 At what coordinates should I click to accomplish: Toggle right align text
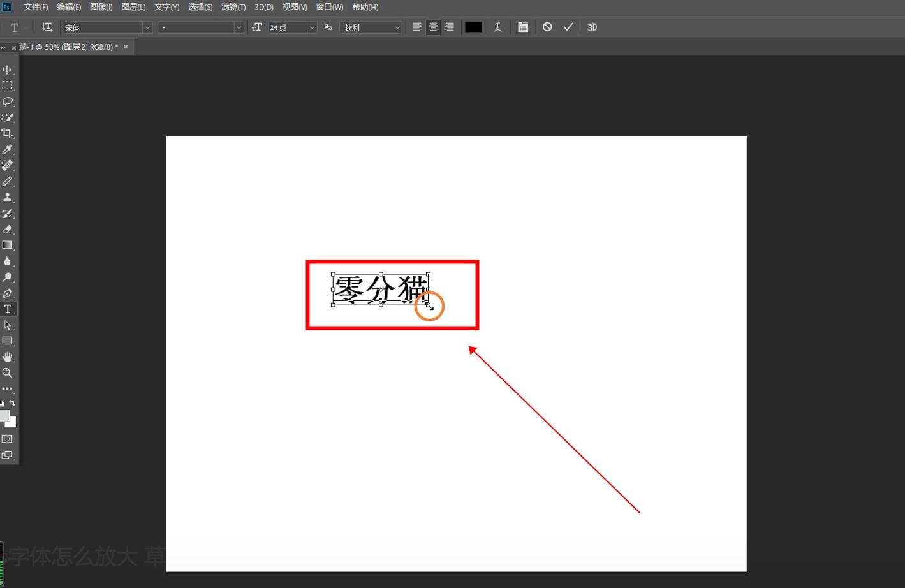450,27
